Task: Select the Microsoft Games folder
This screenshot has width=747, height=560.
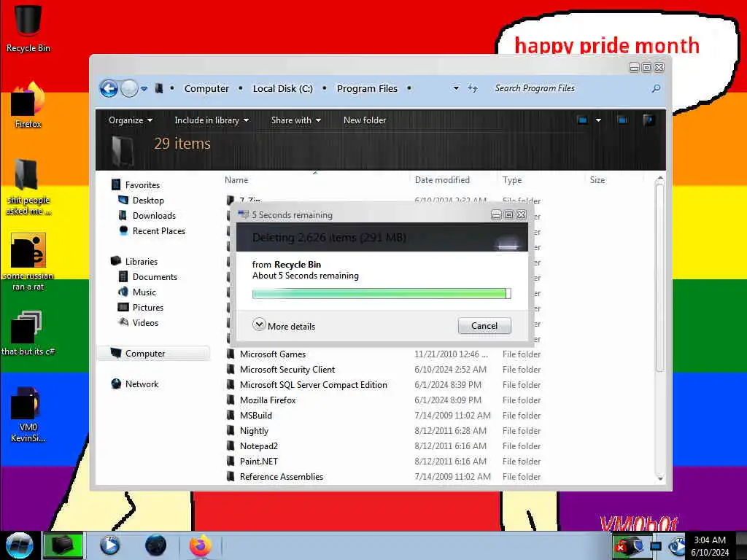Action: click(x=273, y=354)
